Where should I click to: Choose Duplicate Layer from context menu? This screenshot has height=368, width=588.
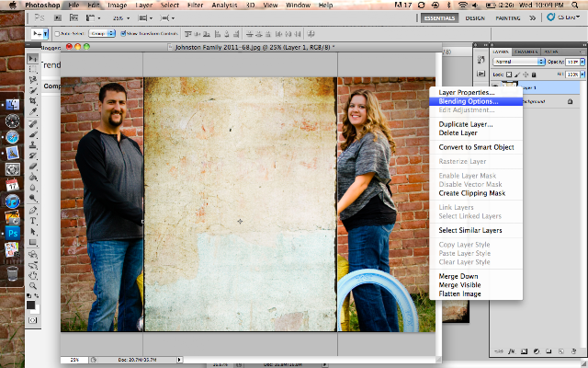click(x=476, y=124)
